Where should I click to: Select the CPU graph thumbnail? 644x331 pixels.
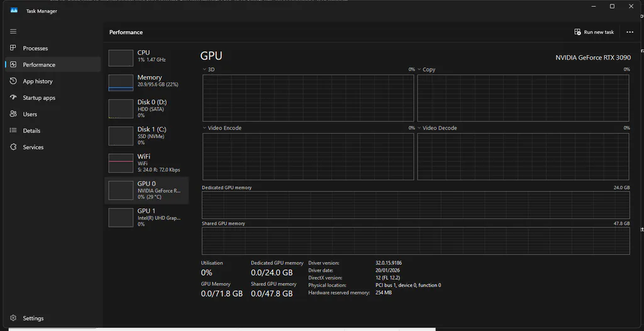click(x=121, y=58)
